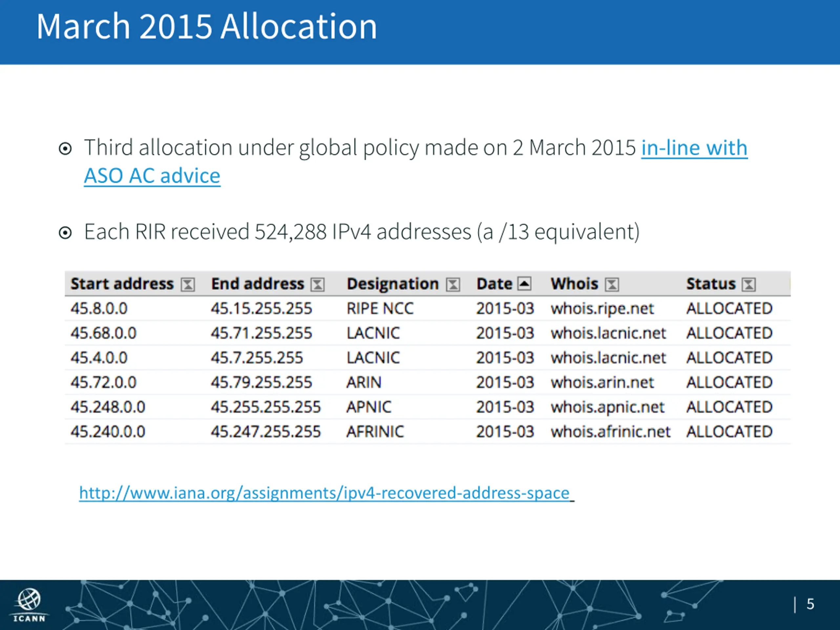Click LACNIC in the 45.4.0.0 row
Image resolution: width=840 pixels, height=630 pixels.
pos(373,358)
